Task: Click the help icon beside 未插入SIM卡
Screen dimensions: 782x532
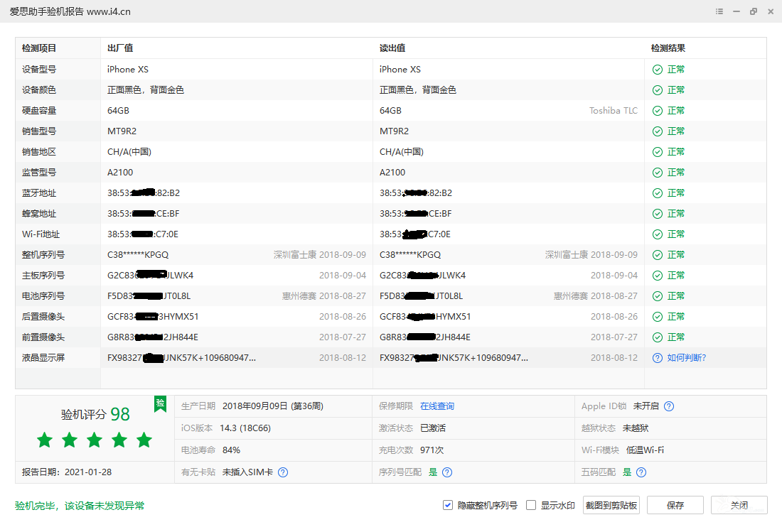Action: pyautogui.click(x=283, y=472)
